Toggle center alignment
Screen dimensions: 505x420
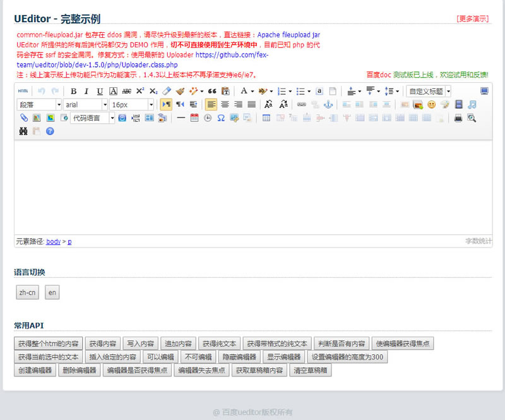pos(225,104)
